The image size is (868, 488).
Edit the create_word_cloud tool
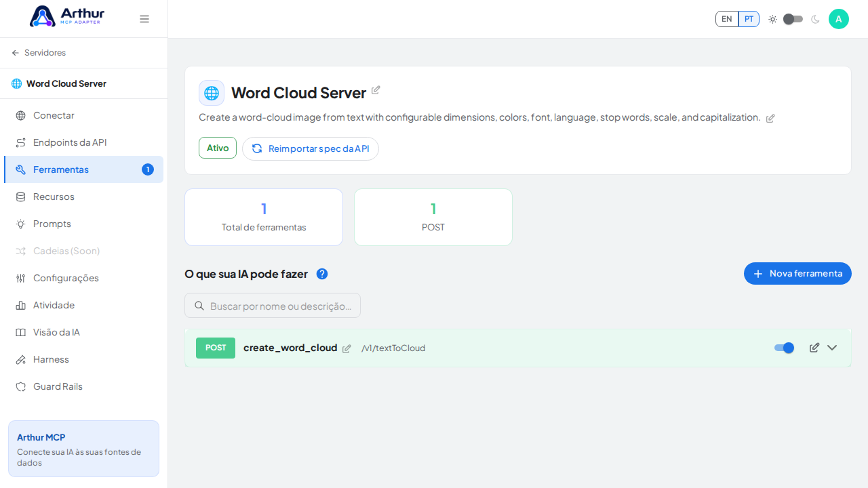coord(814,348)
